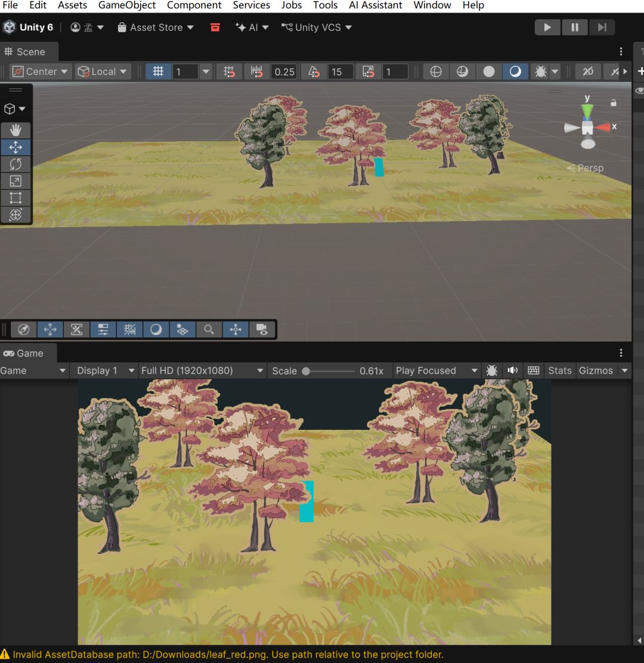Screen dimensions: 644x663
Task: Select the Rect tool
Action: (x=16, y=198)
